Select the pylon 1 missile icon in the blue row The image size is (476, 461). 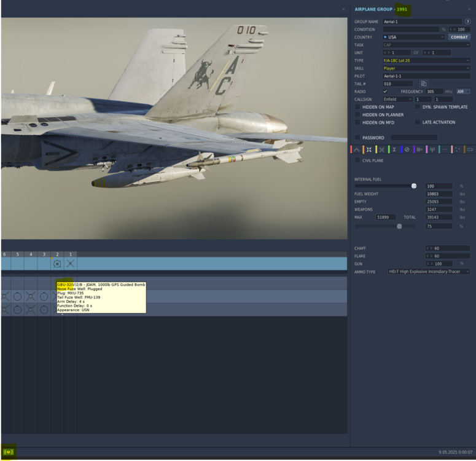pos(71,264)
